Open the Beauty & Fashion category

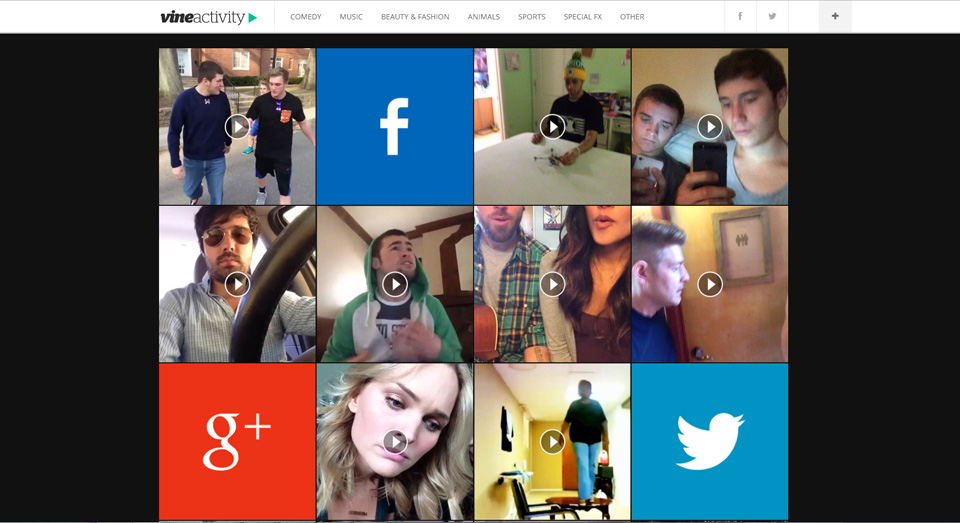click(415, 17)
